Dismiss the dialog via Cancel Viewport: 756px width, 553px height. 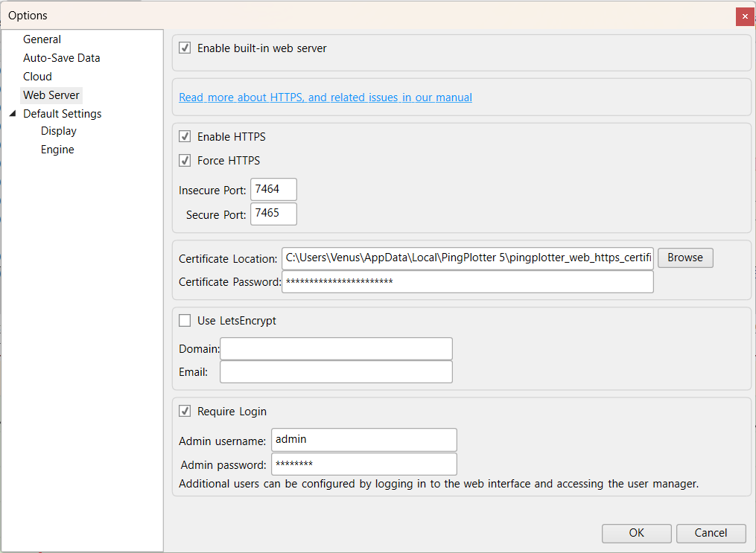click(711, 533)
